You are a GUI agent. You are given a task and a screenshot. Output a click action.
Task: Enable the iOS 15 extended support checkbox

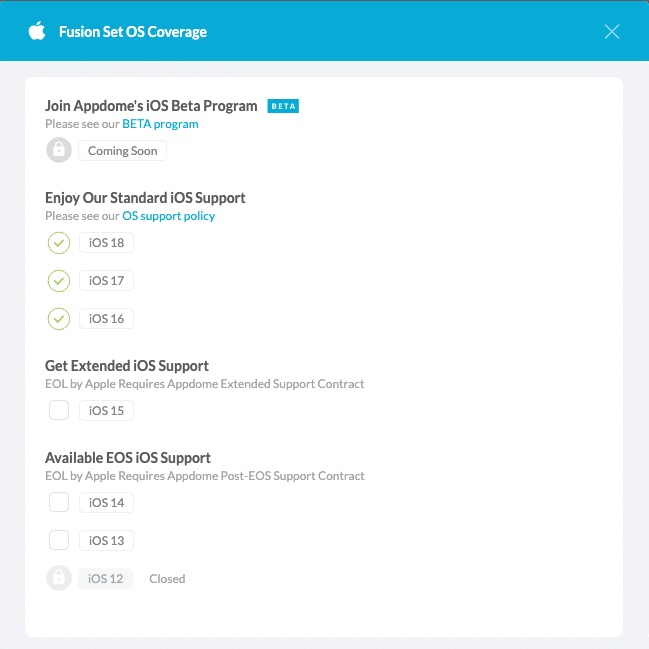[x=59, y=410]
